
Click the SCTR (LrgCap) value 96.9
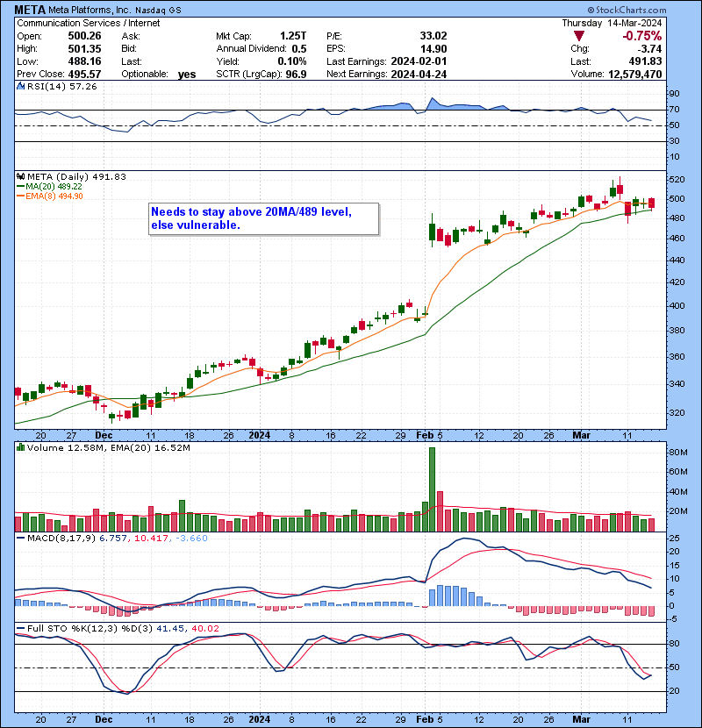[x=297, y=74]
